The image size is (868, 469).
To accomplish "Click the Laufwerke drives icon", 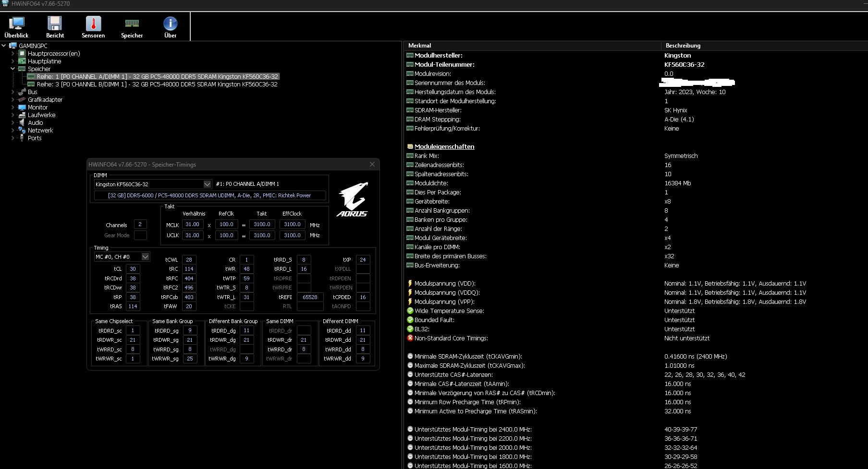I will tap(22, 115).
